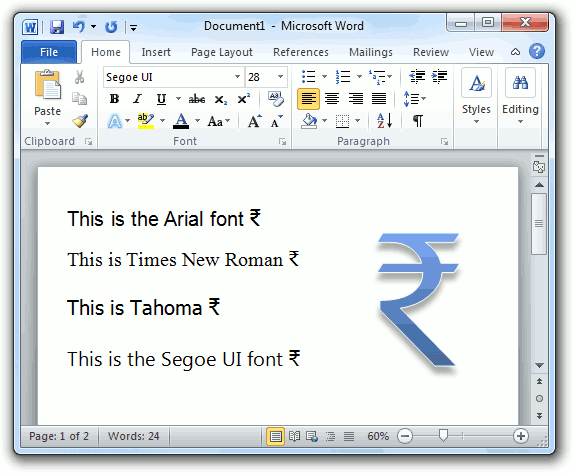Image resolution: width=574 pixels, height=474 pixels.
Task: Toggle Italic formatting
Action: 138,99
